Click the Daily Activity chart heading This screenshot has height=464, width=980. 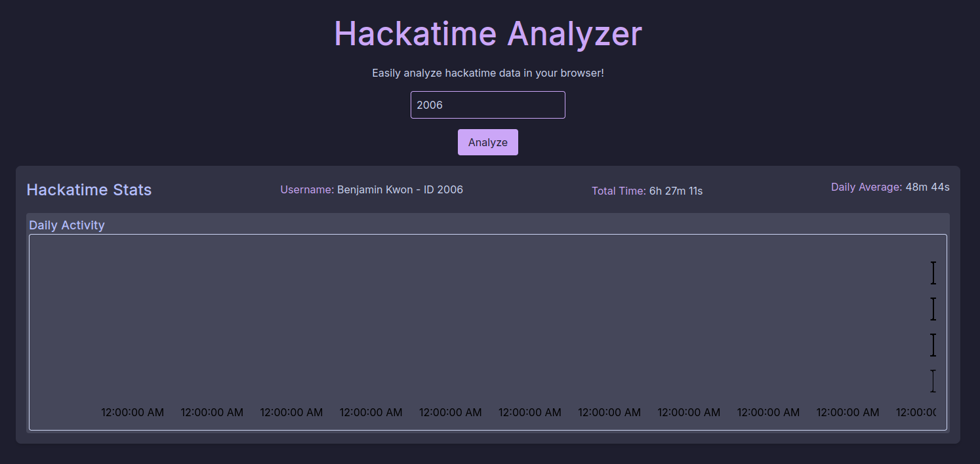(x=67, y=225)
